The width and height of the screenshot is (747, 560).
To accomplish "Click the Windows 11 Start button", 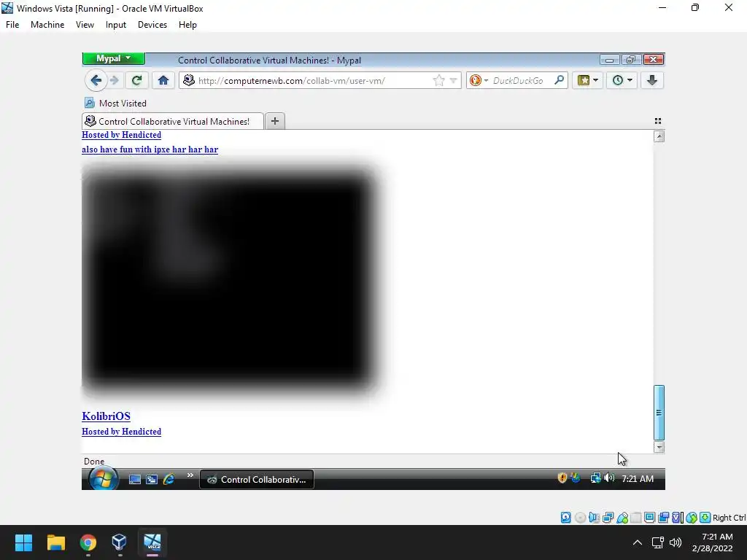I will click(23, 542).
